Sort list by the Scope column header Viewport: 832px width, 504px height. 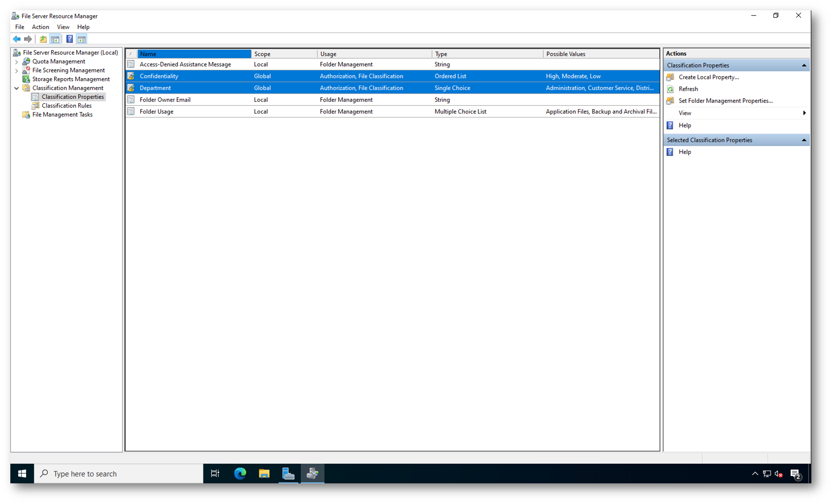pyautogui.click(x=284, y=54)
